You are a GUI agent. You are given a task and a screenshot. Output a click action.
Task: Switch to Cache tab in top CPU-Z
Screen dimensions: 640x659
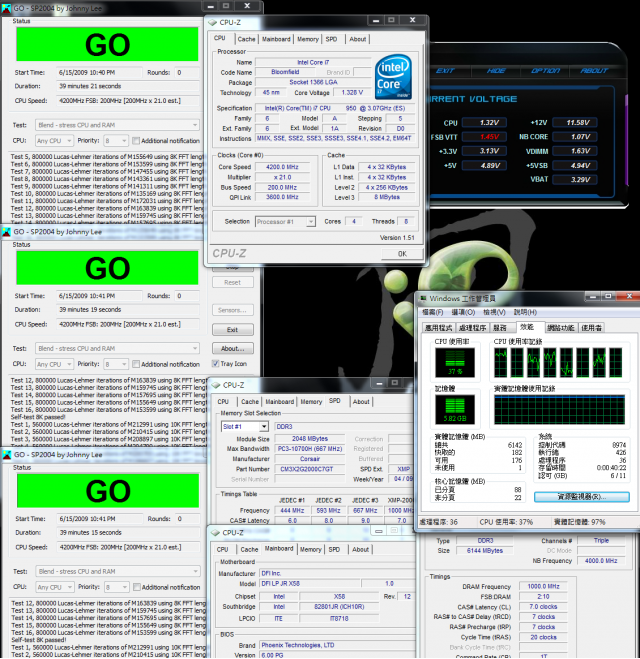click(x=246, y=39)
